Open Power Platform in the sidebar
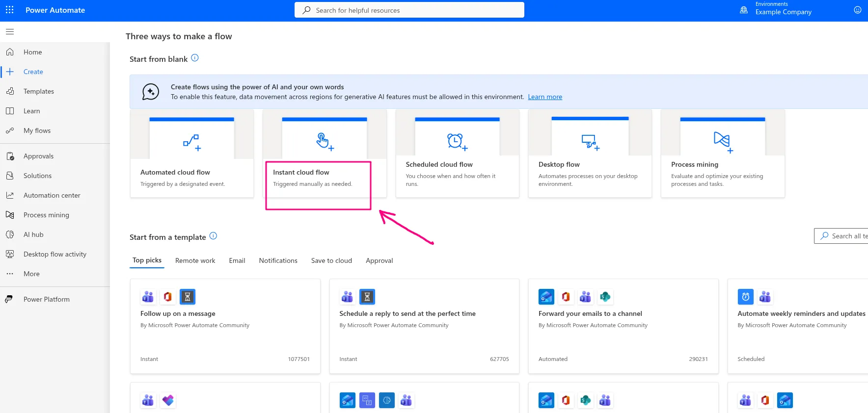The width and height of the screenshot is (868, 413). [46, 299]
